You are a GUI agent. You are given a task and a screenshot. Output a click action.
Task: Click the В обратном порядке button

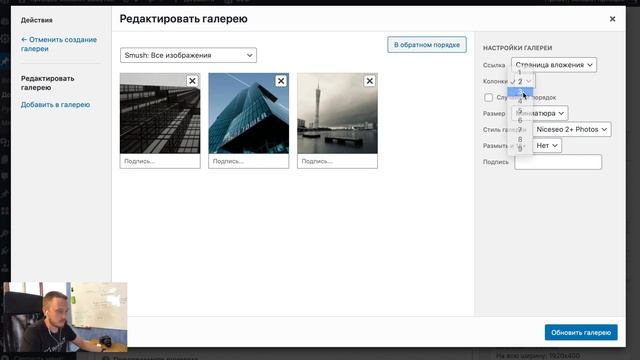(427, 45)
